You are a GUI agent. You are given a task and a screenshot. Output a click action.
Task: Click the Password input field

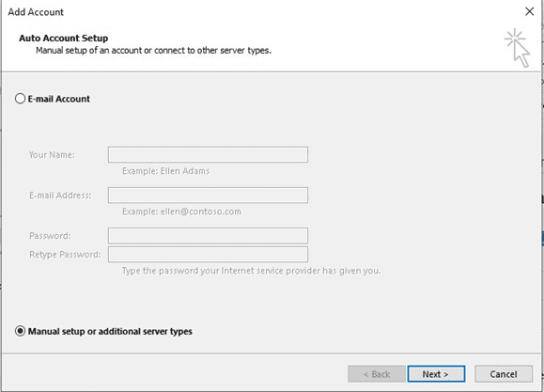click(x=208, y=236)
